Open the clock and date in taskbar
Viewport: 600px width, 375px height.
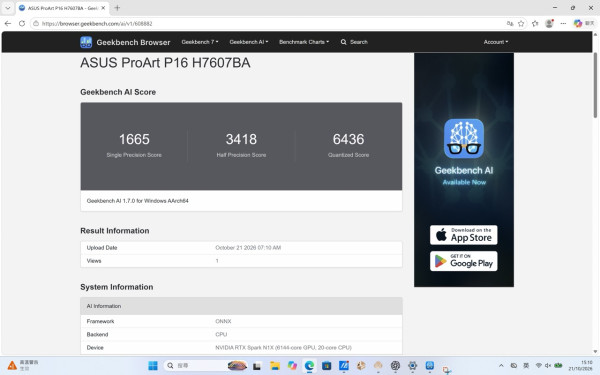[580, 365]
